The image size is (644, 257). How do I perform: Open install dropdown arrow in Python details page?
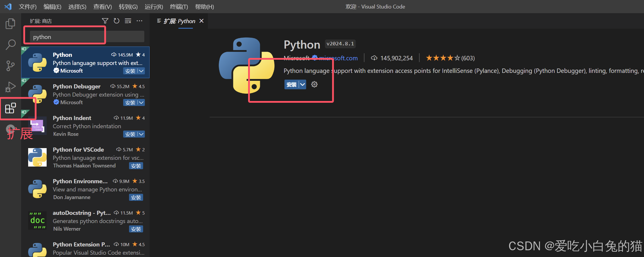302,84
